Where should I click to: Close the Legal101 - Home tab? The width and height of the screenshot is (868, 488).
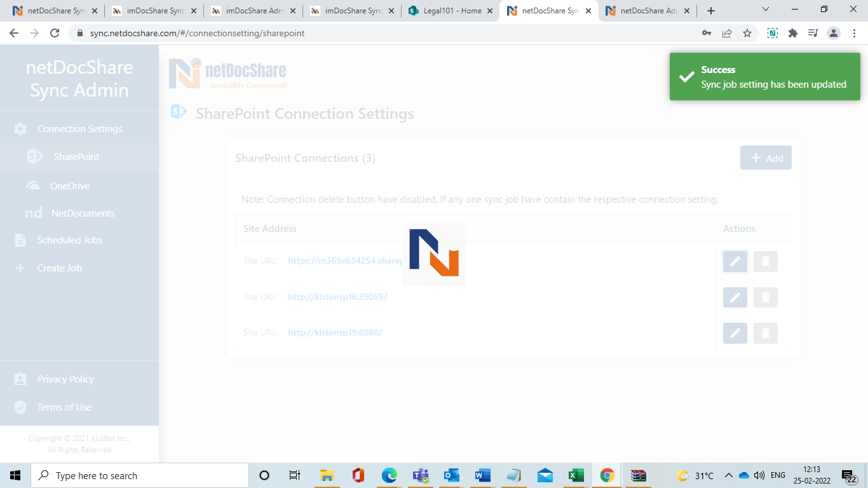pyautogui.click(x=490, y=11)
